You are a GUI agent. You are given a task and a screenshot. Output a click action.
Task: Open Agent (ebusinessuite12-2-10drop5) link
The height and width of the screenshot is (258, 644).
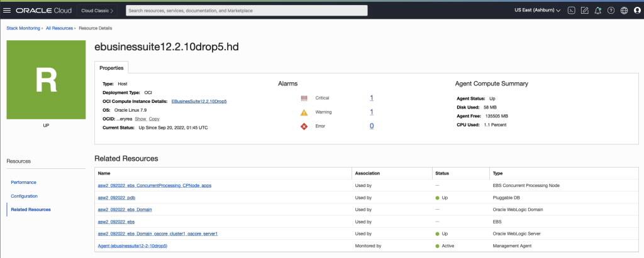pyautogui.click(x=132, y=246)
